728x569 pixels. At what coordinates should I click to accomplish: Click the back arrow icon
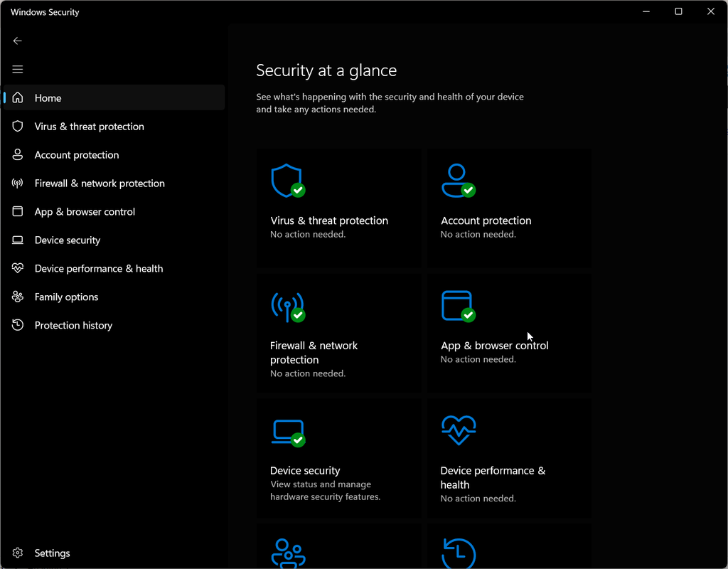click(x=18, y=41)
